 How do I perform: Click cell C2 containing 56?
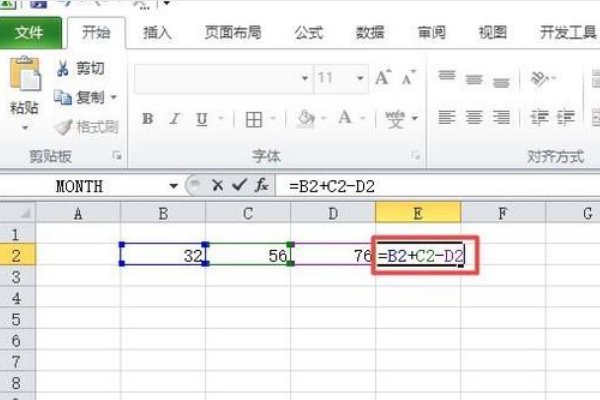tap(248, 255)
